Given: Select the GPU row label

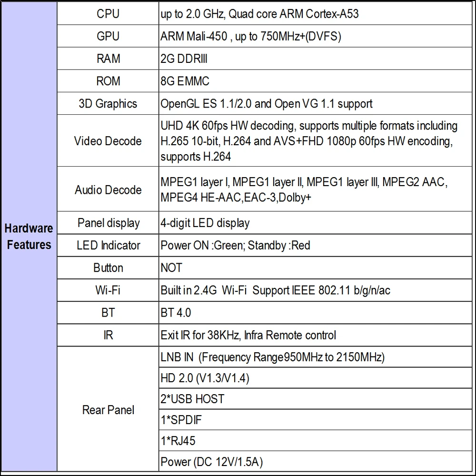Looking at the screenshot, I should click(x=108, y=36).
